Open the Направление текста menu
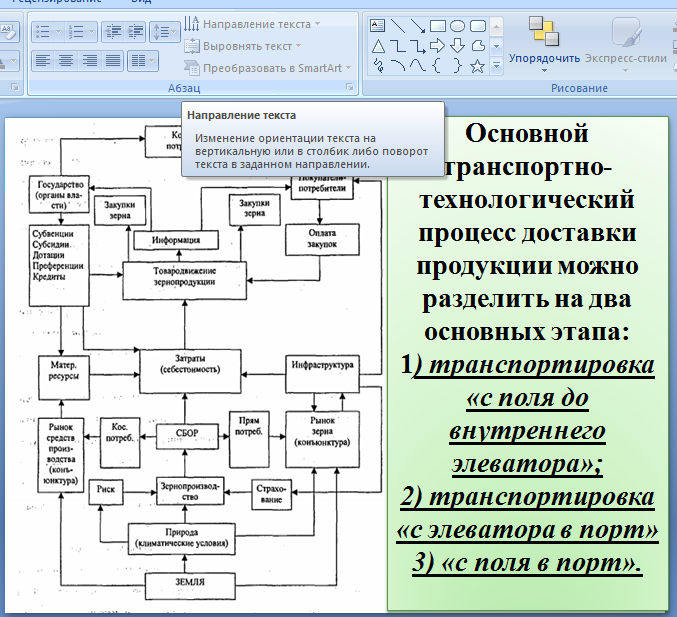Viewport: 677px width, 617px height. (252, 24)
